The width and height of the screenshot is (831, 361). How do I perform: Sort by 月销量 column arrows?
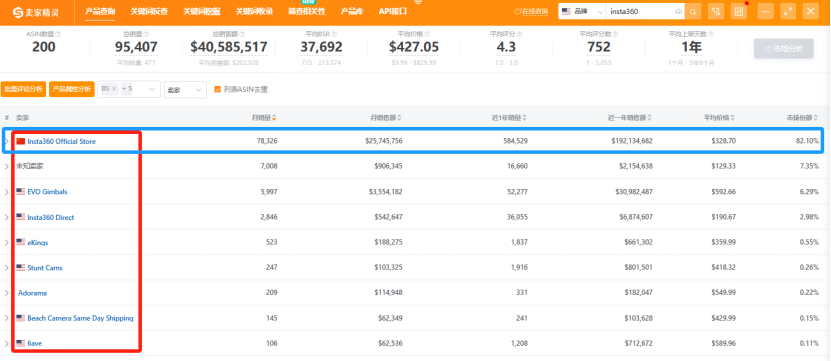[x=274, y=118]
